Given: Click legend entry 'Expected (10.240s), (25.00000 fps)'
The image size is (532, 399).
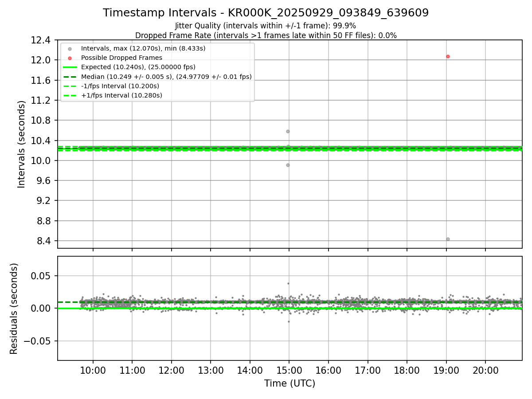Looking at the screenshot, I should (138, 67).
